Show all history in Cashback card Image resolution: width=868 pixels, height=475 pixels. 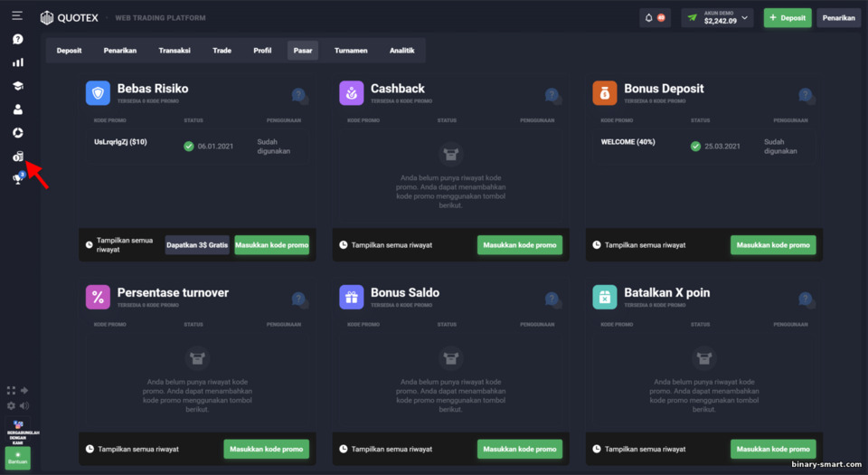(x=386, y=244)
